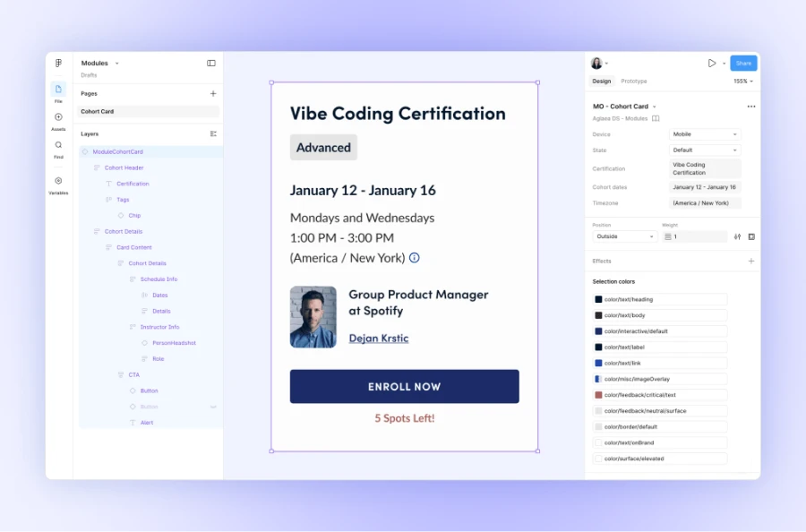Image resolution: width=806 pixels, height=532 pixels.
Task: Open the State Default dropdown
Action: (x=705, y=150)
